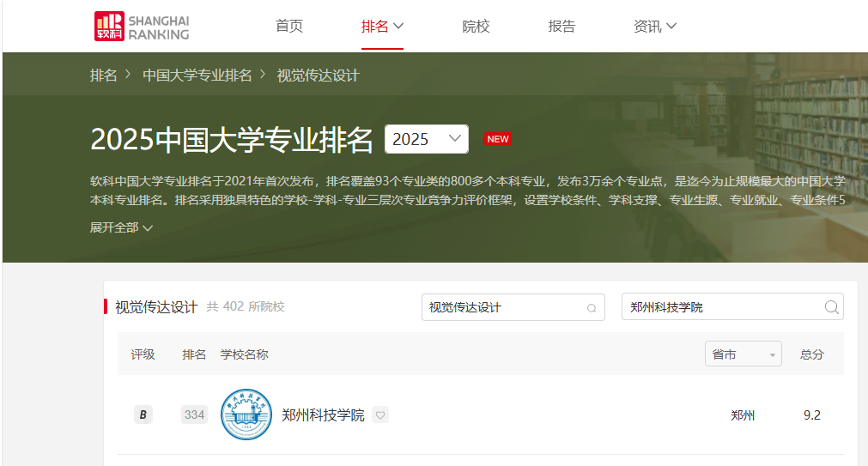This screenshot has width=868, height=466.
Task: Open the 省市 province dropdown
Action: click(x=743, y=354)
